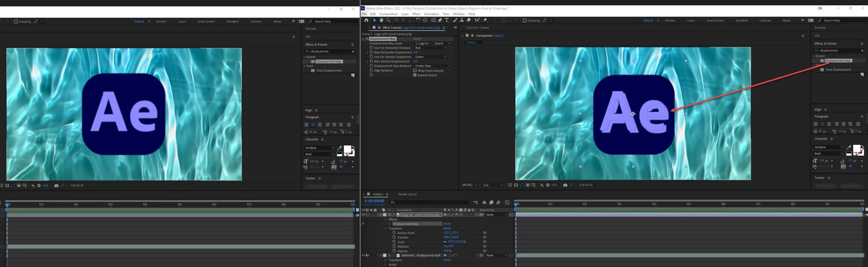Image resolution: width=868 pixels, height=267 pixels.
Task: Select the Pan Behind anchor point tool
Action: tap(425, 20)
